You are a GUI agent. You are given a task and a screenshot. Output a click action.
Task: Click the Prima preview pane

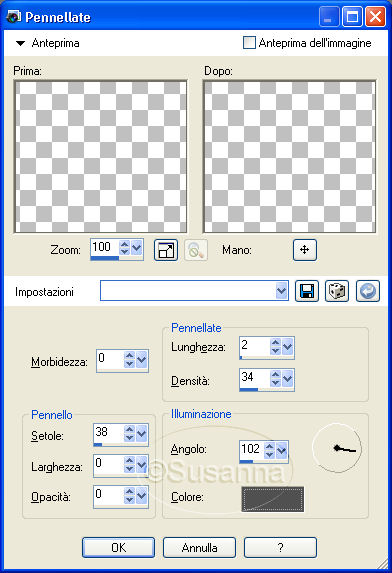(101, 157)
